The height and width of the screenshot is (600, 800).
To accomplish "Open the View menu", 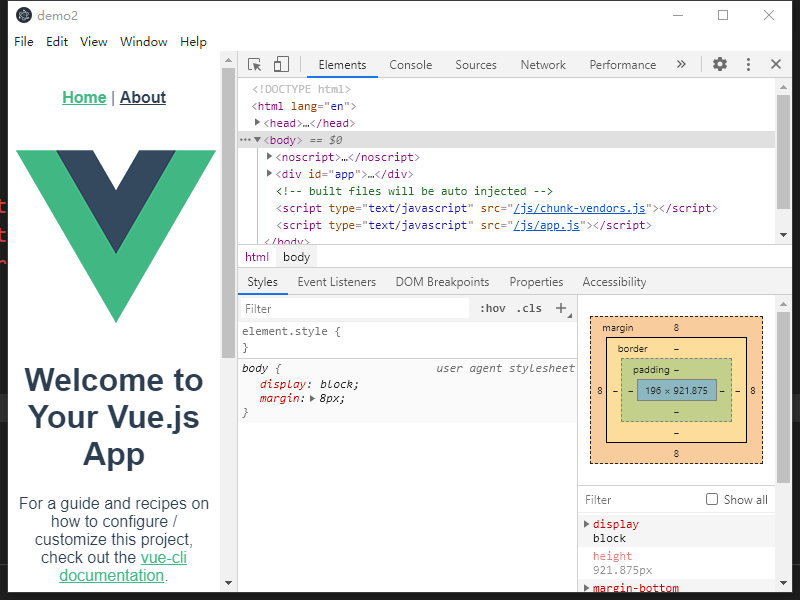I will click(93, 41).
